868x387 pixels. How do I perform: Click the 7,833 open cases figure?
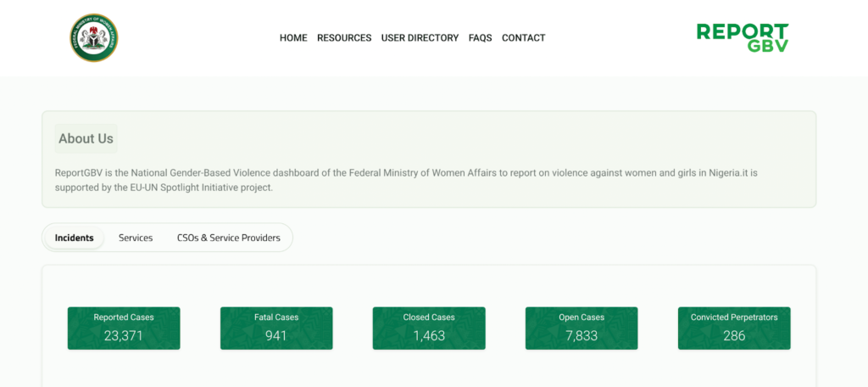581,335
